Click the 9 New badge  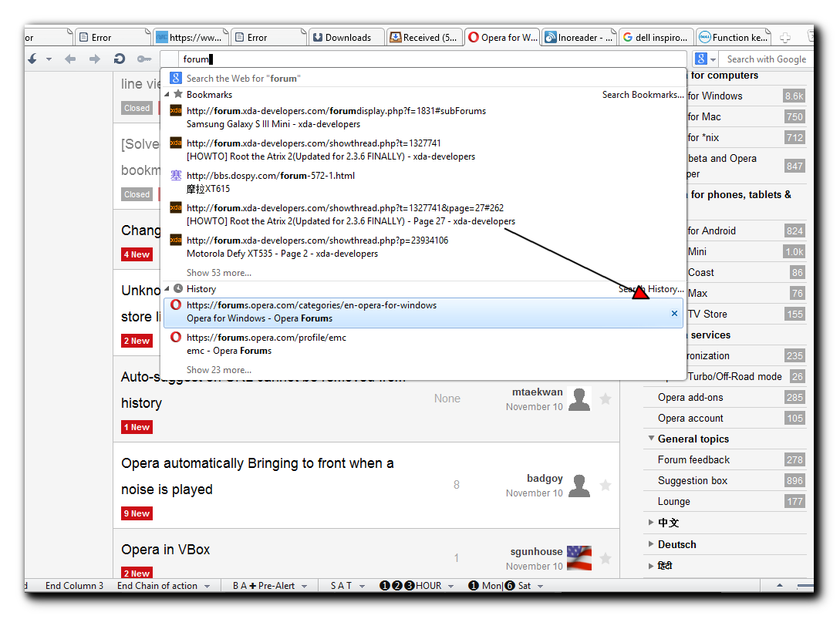[x=137, y=513]
